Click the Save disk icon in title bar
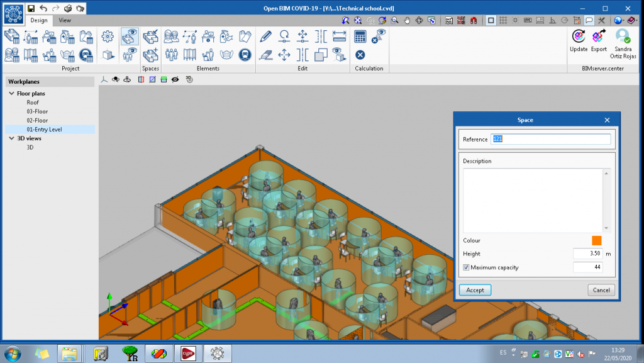644x363 pixels. coord(31,8)
